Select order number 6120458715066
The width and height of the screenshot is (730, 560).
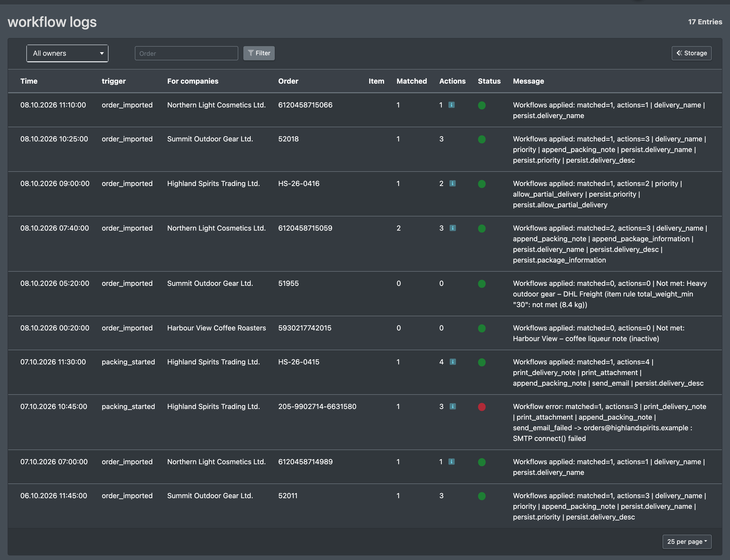(x=305, y=105)
